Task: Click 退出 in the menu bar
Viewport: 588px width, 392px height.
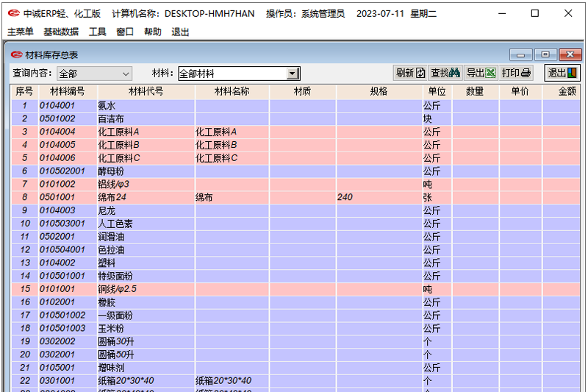Action: click(x=180, y=32)
